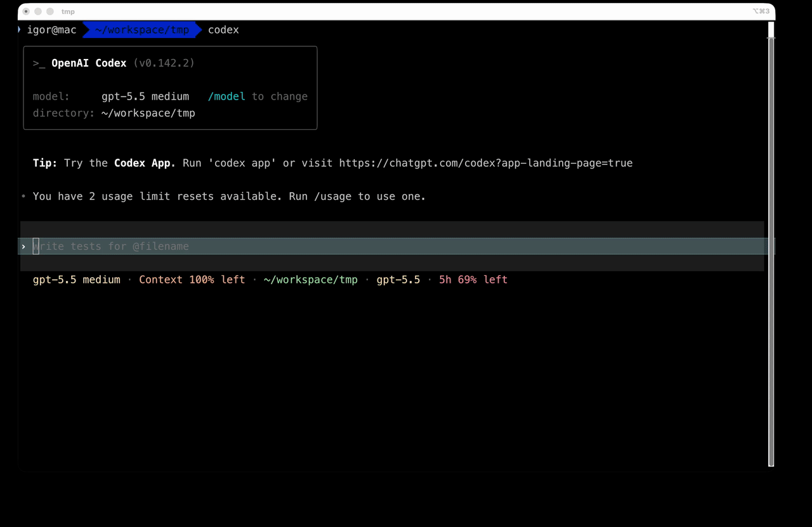Screen dimensions: 812x527
Task: Click the 'OpenAI Codex' heading
Action: pyautogui.click(x=89, y=63)
